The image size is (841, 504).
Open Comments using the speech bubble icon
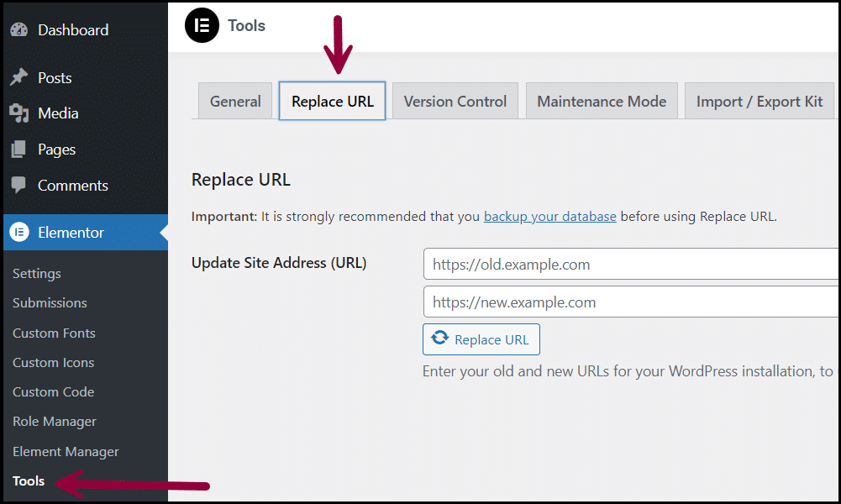pyautogui.click(x=18, y=185)
